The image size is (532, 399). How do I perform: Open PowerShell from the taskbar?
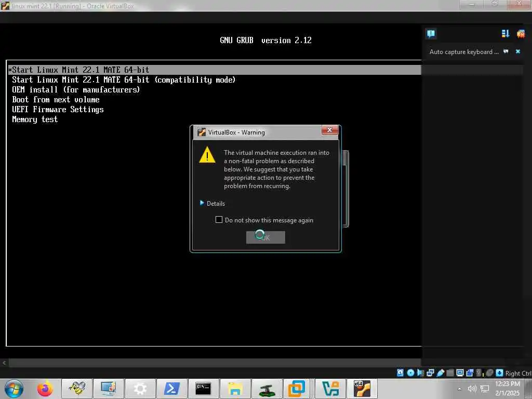(171, 389)
